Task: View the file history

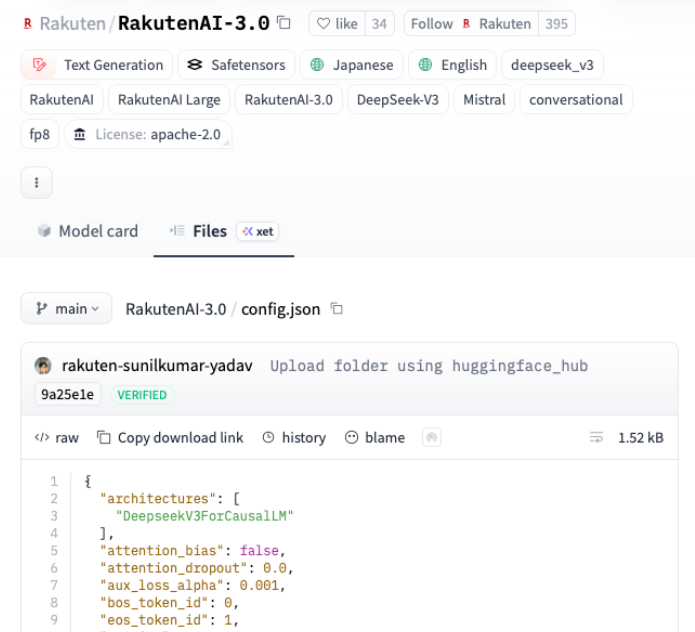Action: [x=294, y=437]
